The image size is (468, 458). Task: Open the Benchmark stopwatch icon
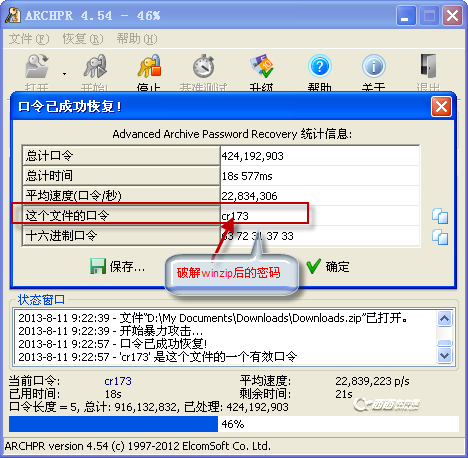203,66
